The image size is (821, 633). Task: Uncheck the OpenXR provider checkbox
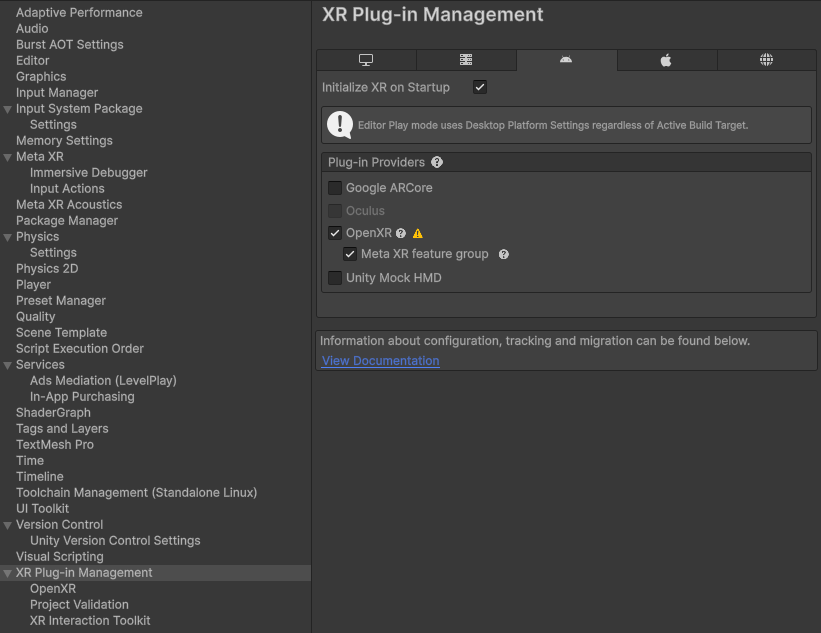[335, 233]
